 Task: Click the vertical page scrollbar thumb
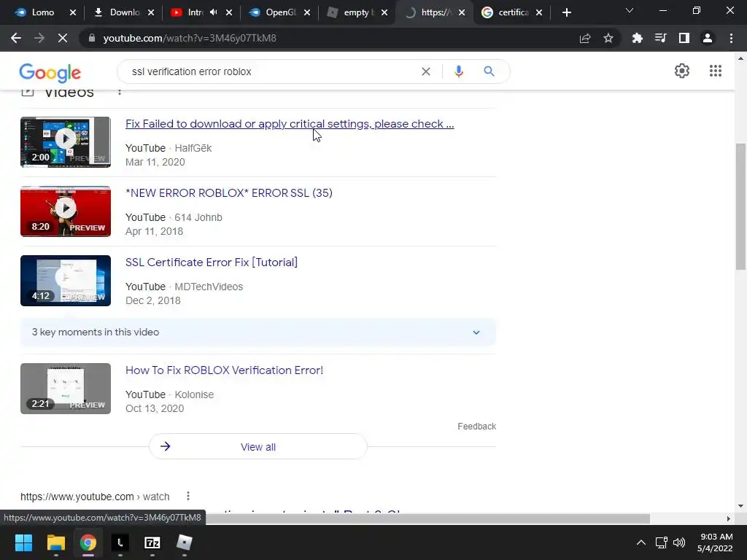[740, 206]
